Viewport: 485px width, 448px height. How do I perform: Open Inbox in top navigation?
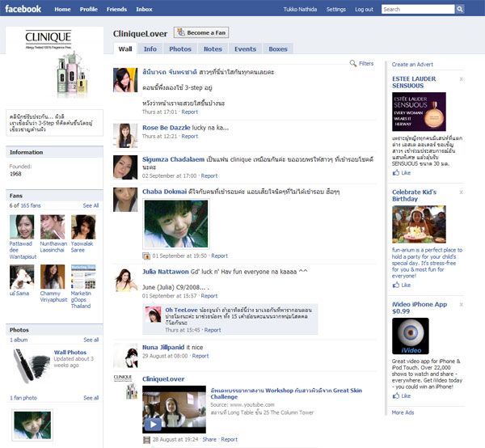(144, 9)
